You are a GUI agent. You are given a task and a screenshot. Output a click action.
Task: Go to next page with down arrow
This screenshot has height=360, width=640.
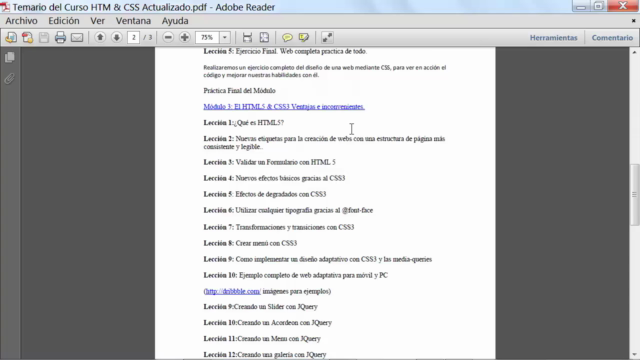tap(116, 38)
